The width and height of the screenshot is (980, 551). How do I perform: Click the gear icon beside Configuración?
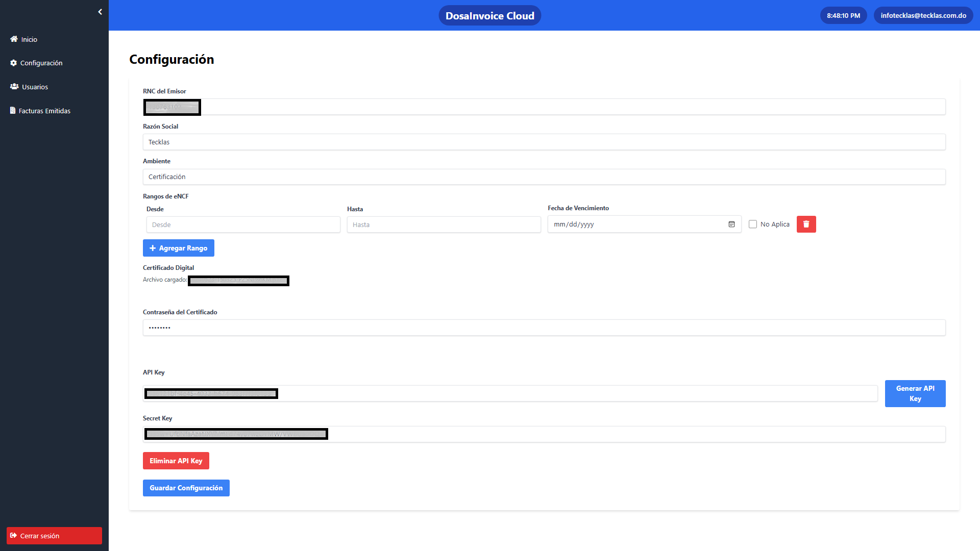(13, 63)
